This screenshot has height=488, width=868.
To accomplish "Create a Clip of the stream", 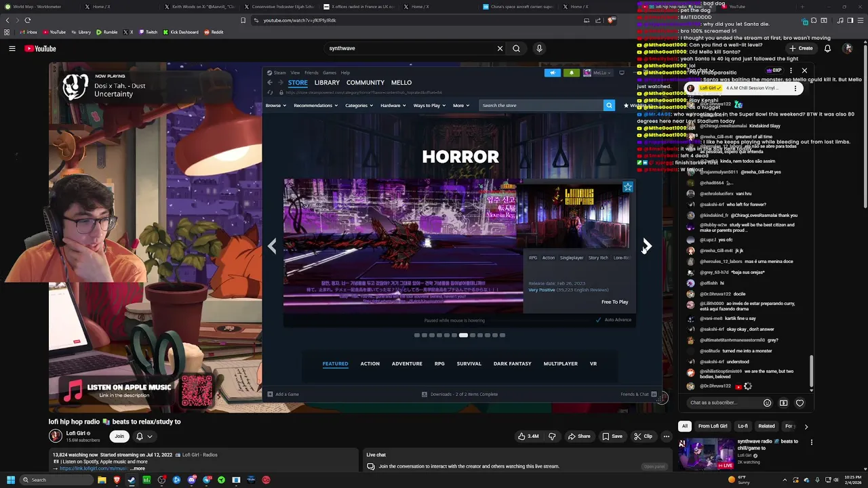I will coord(643,436).
